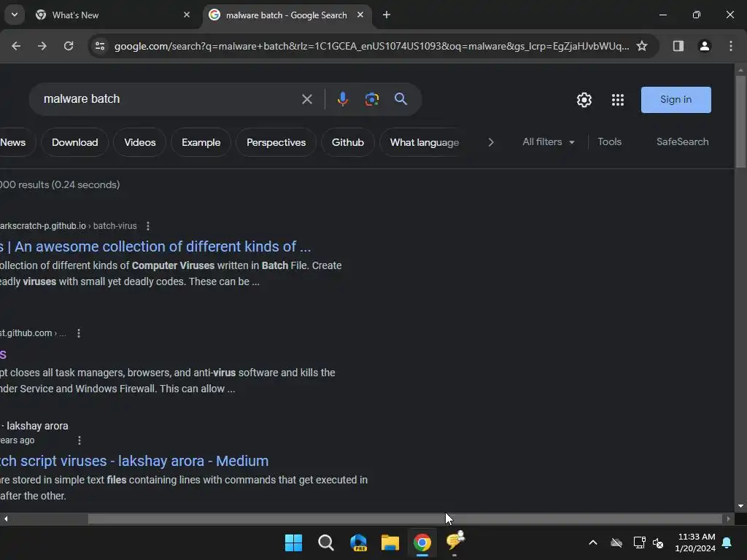Click the scroll down arrow
This screenshot has height=560, width=747.
(740, 506)
